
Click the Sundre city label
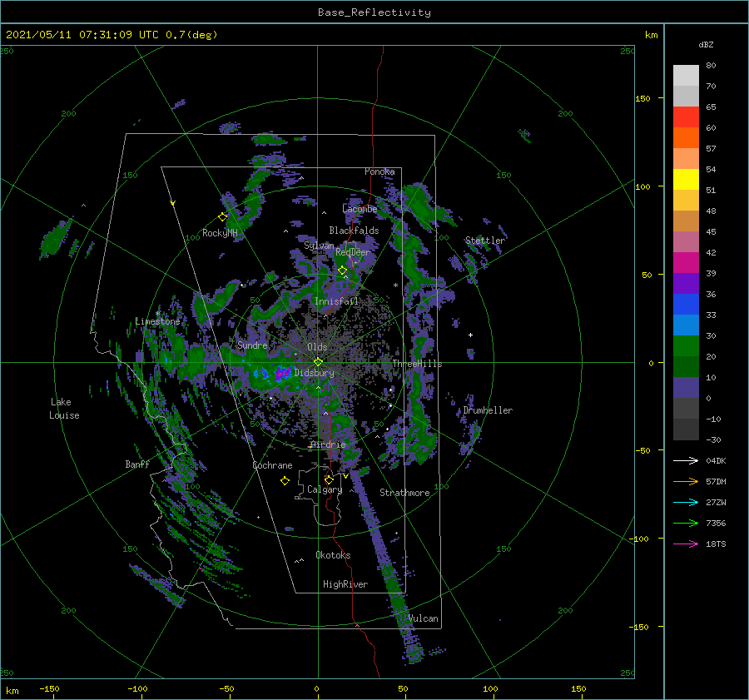pyautogui.click(x=252, y=345)
